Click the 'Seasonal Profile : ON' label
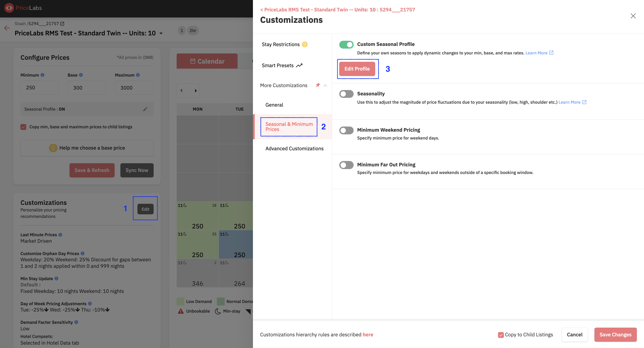Image resolution: width=644 pixels, height=348 pixels. (44, 109)
